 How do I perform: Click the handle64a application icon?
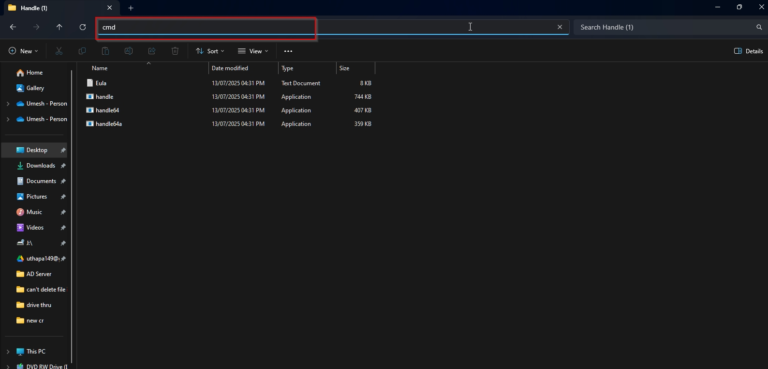click(x=90, y=124)
